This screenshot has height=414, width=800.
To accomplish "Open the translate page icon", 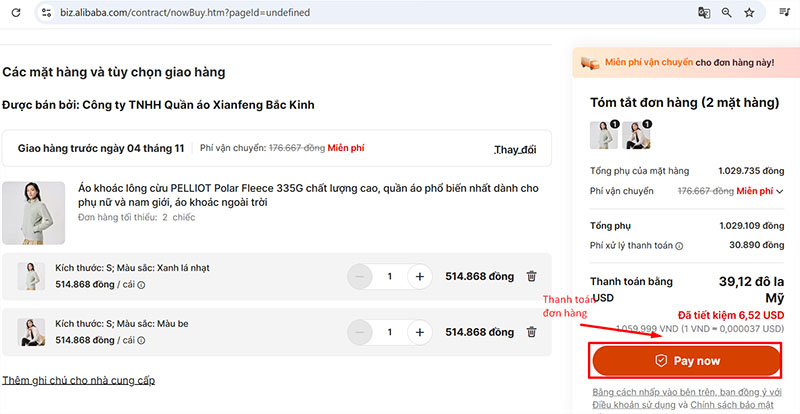I will tap(704, 12).
